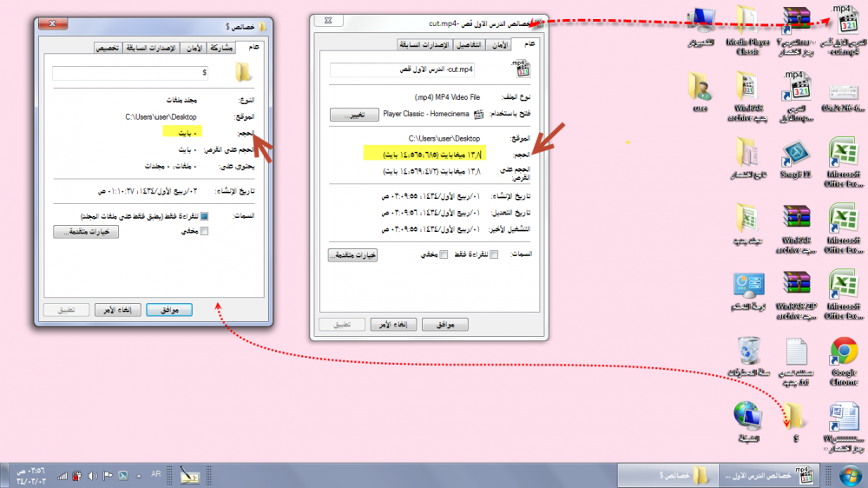Click Advanced options button in cut.mp4 properties
This screenshot has height=488, width=868.
[x=353, y=254]
